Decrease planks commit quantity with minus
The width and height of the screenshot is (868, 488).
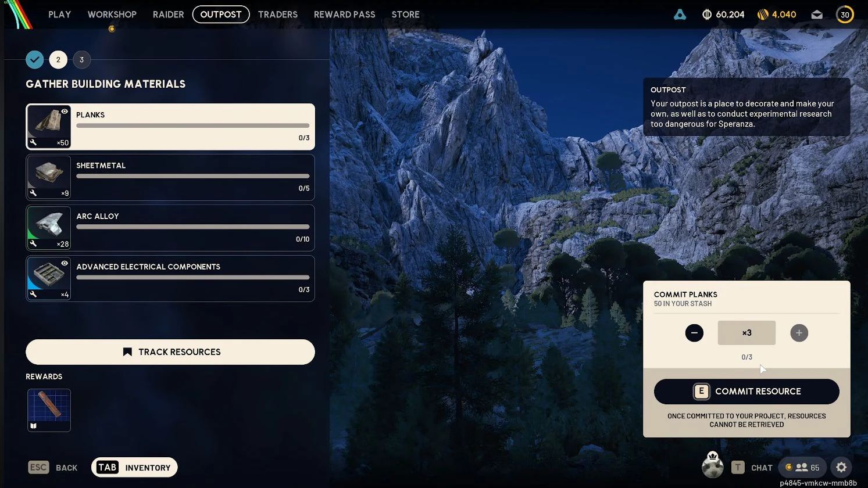[694, 333]
